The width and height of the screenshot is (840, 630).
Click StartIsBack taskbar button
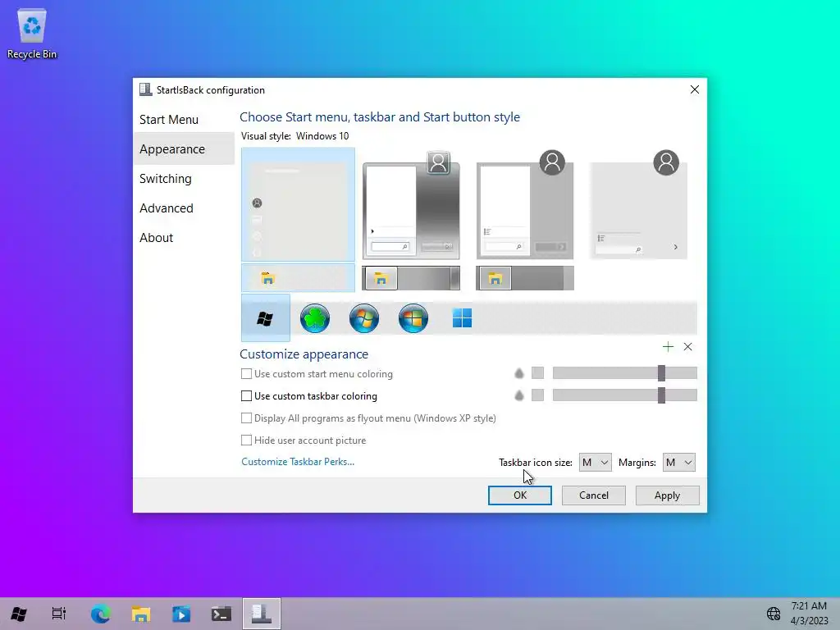tap(262, 614)
